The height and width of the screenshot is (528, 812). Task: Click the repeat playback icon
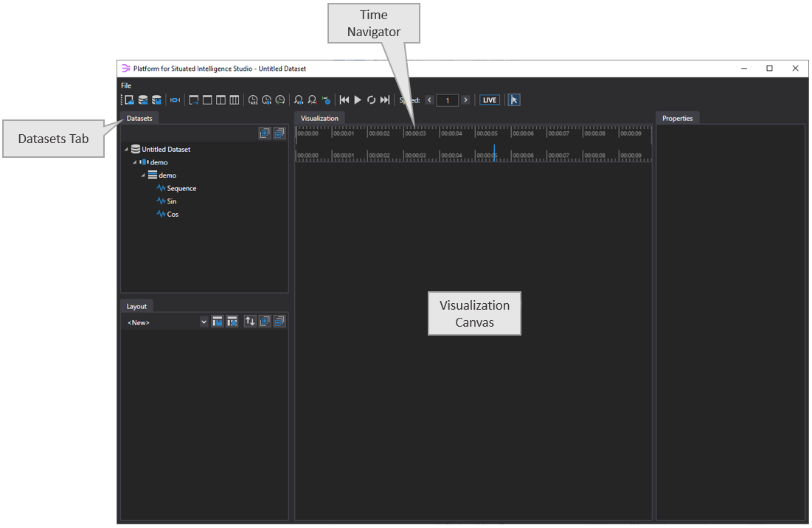pyautogui.click(x=371, y=100)
